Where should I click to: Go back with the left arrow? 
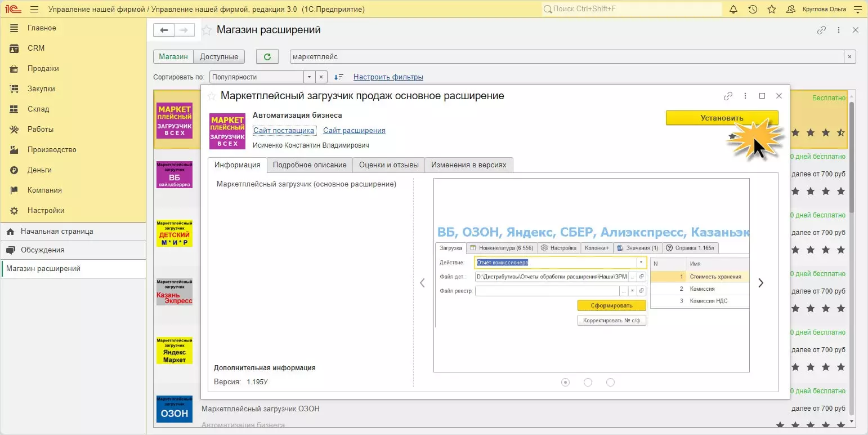coord(164,30)
